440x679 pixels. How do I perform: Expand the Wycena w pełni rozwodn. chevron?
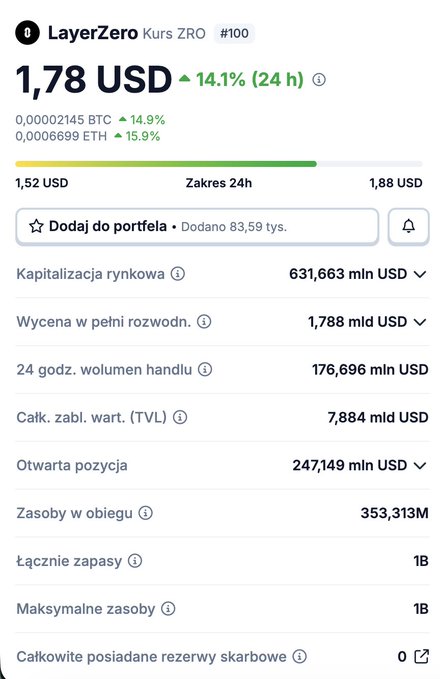click(x=420, y=322)
